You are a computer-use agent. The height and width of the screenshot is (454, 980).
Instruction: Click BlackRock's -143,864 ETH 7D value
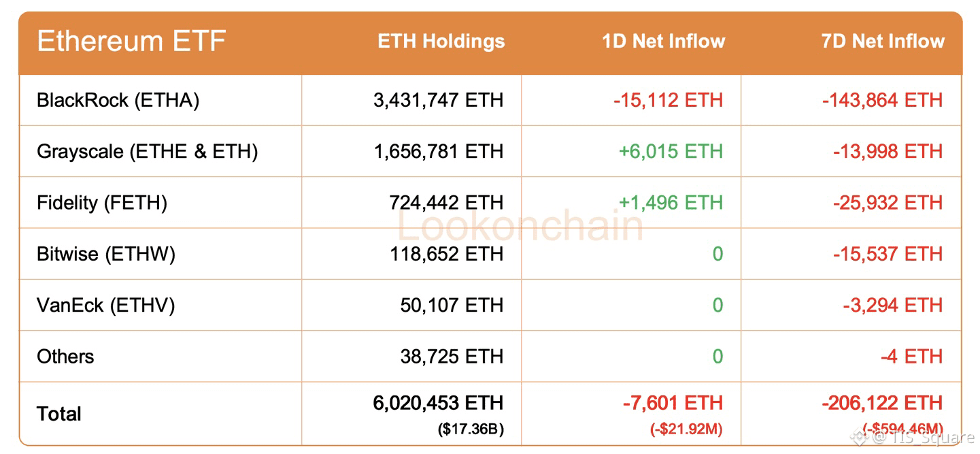[882, 101]
